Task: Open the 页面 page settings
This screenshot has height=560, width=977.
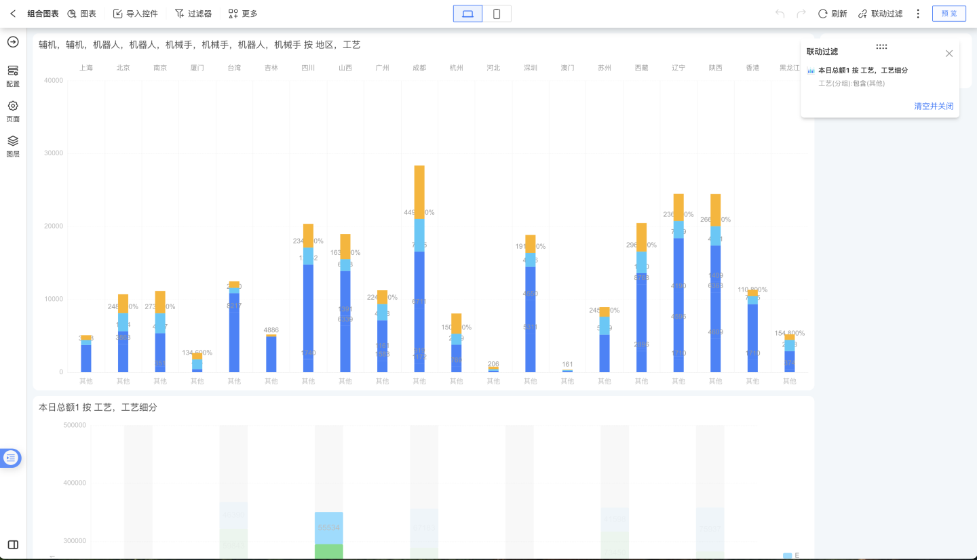Action: click(x=13, y=111)
